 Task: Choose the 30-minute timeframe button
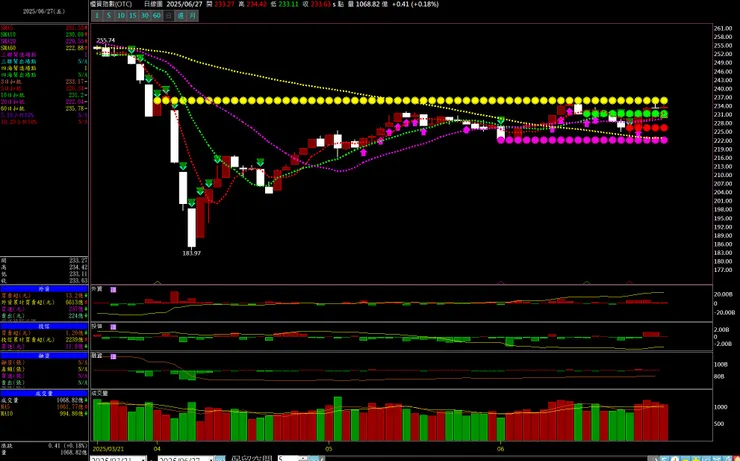pyautogui.click(x=145, y=16)
